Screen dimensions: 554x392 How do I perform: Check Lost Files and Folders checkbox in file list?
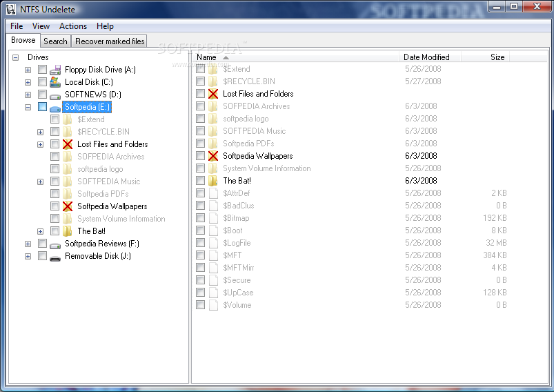coord(200,94)
